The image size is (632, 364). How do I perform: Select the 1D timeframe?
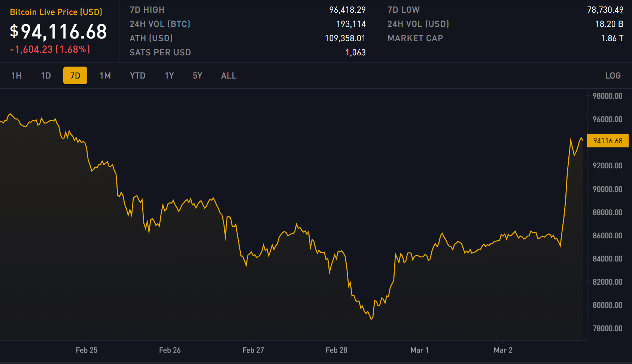tap(46, 75)
